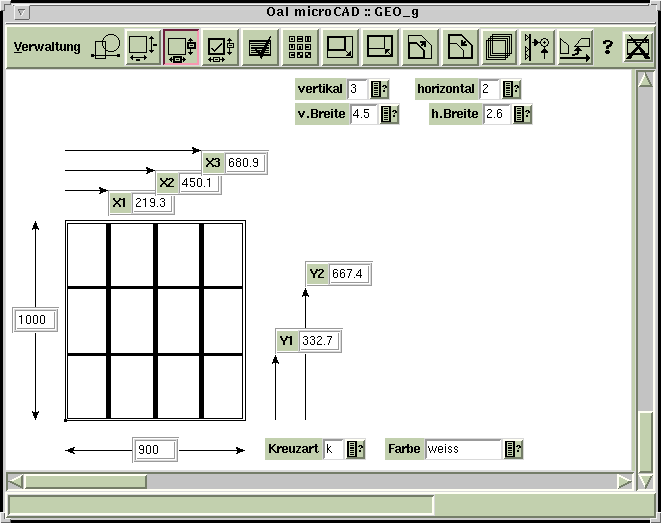Open the Kreuzart selection list button
The width and height of the screenshot is (661, 523).
(x=355, y=449)
